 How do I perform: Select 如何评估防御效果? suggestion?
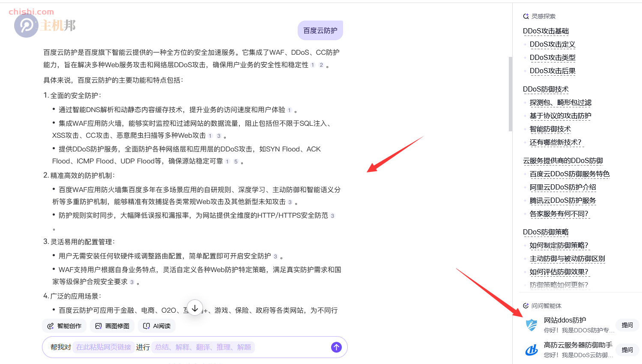coord(559,272)
